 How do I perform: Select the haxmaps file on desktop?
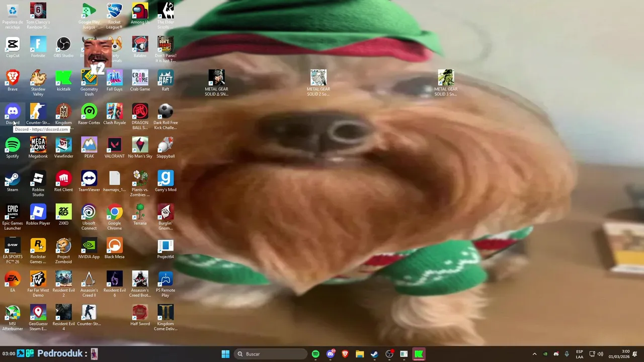114,182
